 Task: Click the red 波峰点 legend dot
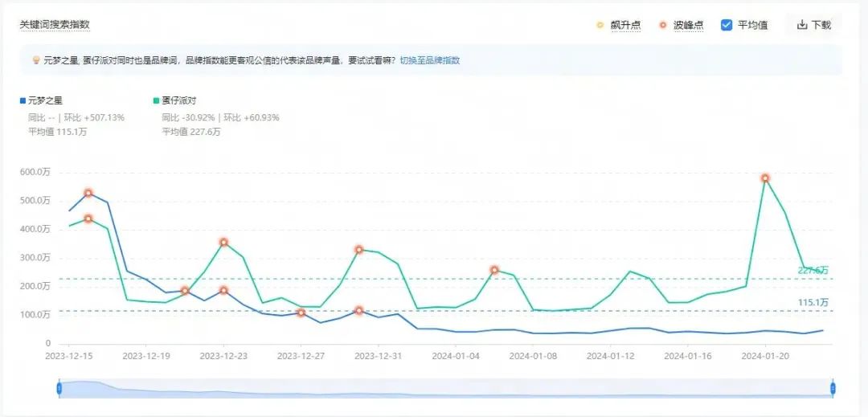point(662,25)
